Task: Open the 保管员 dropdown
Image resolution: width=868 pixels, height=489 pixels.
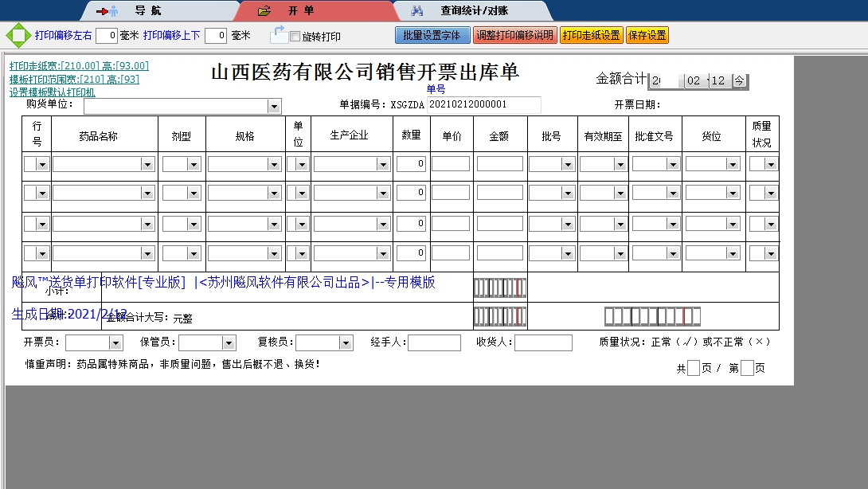Action: click(229, 342)
